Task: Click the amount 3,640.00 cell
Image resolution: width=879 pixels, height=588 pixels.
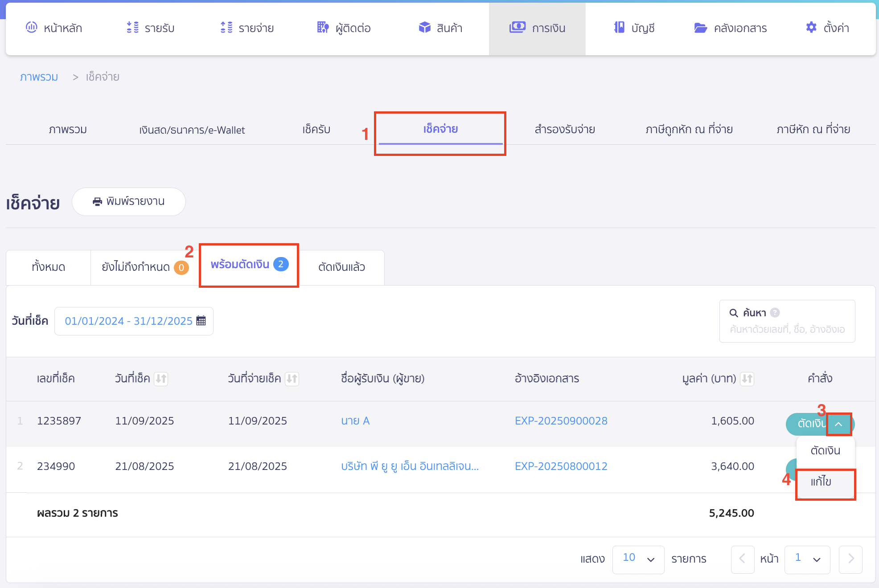Action: 732,466
